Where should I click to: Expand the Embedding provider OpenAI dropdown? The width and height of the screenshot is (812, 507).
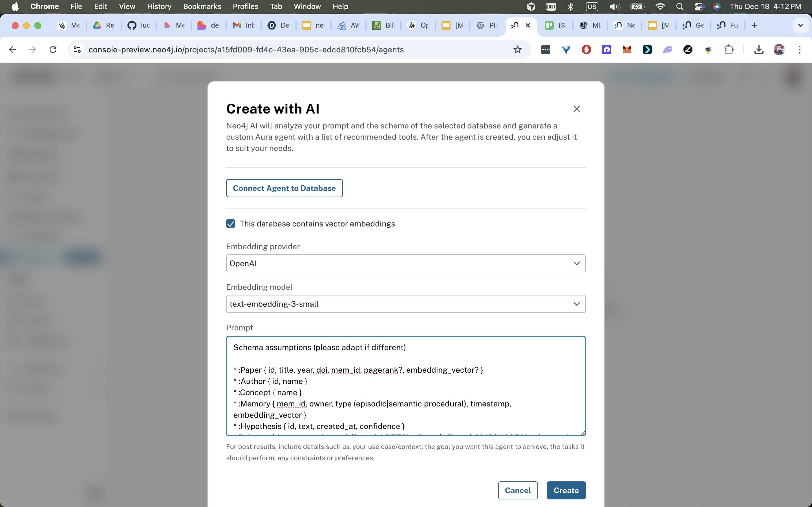[406, 263]
